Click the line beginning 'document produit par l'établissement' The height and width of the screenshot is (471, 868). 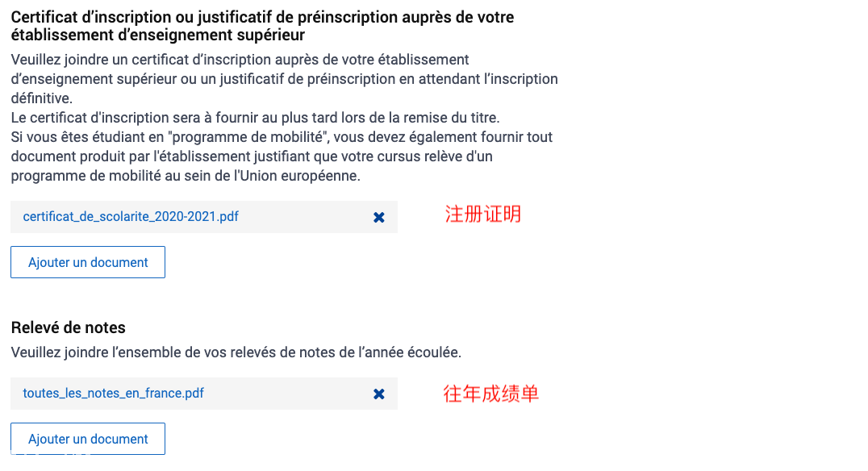(252, 156)
